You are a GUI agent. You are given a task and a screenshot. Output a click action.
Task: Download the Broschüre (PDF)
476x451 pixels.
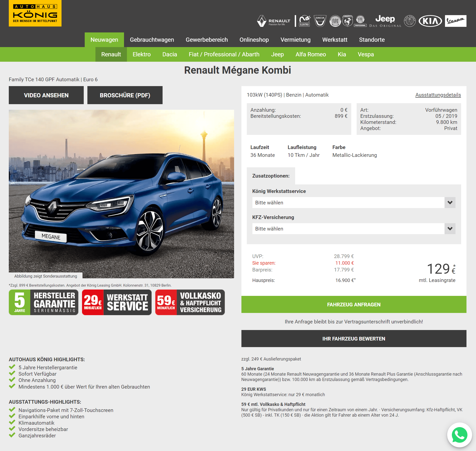pyautogui.click(x=125, y=95)
